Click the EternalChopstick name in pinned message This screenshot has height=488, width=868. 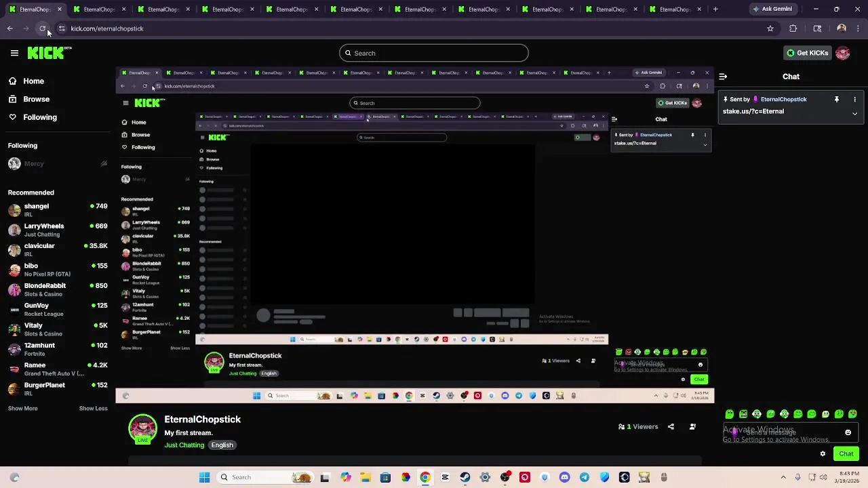(783, 99)
